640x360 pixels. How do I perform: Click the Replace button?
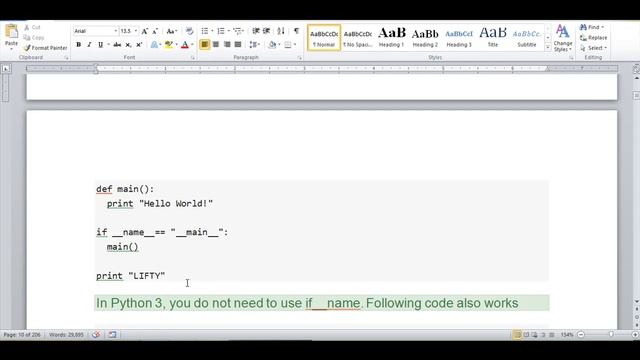[593, 38]
